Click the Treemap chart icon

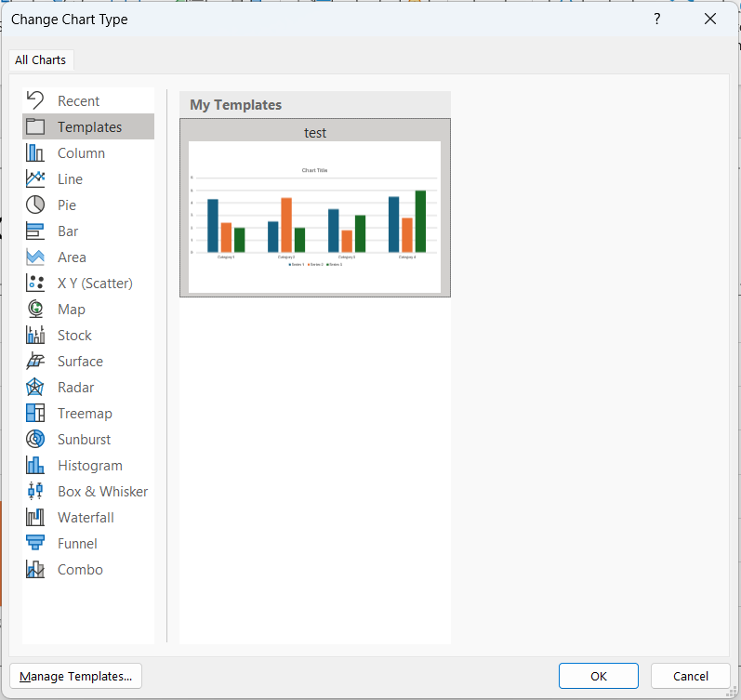(35, 413)
